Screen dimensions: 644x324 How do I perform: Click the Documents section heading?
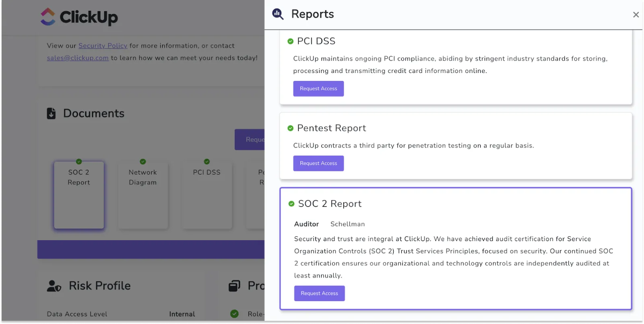click(94, 114)
